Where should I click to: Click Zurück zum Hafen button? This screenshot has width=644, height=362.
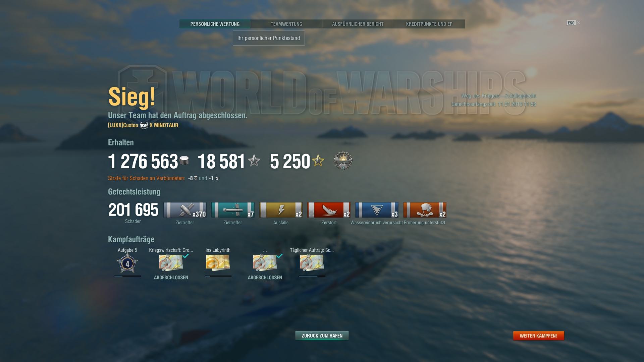pyautogui.click(x=322, y=336)
